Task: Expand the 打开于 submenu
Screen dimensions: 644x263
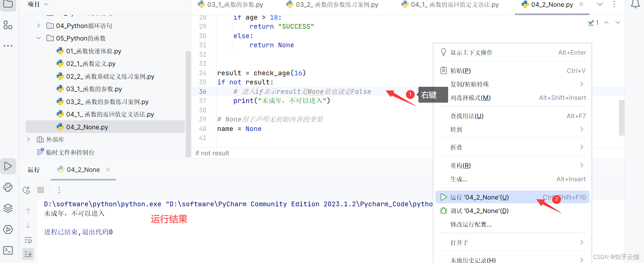Action: coord(582,242)
